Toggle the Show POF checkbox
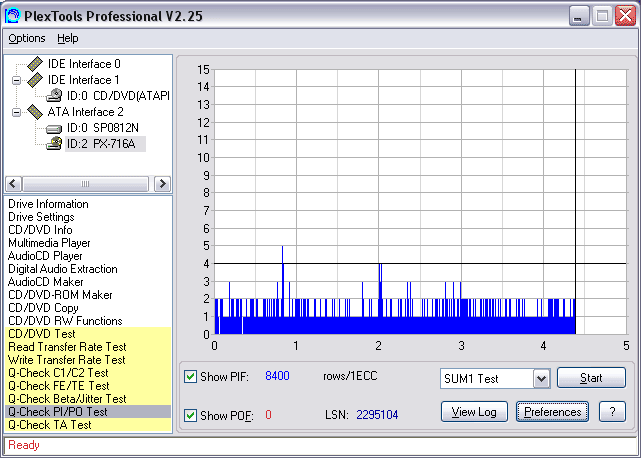The height and width of the screenshot is (458, 641). coord(190,415)
